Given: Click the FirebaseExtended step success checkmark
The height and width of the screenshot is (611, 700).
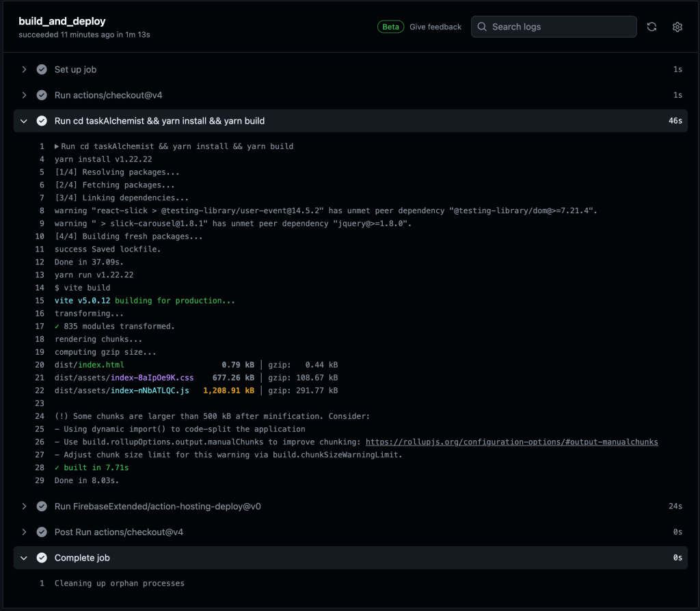Looking at the screenshot, I should [42, 506].
